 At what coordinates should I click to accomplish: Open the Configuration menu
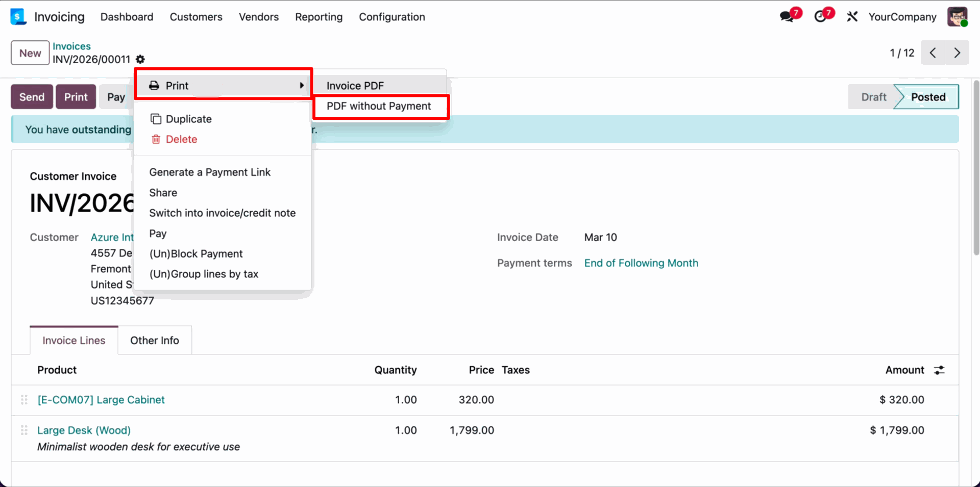pyautogui.click(x=391, y=17)
